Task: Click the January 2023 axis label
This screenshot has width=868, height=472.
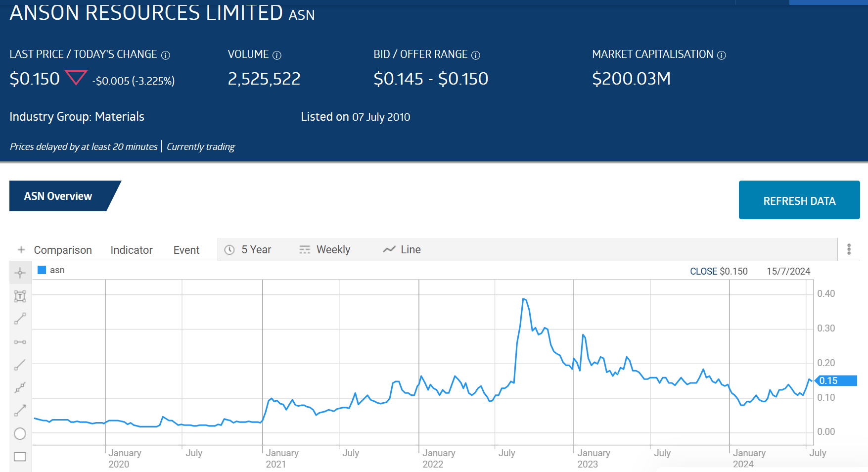Action: (x=594, y=458)
